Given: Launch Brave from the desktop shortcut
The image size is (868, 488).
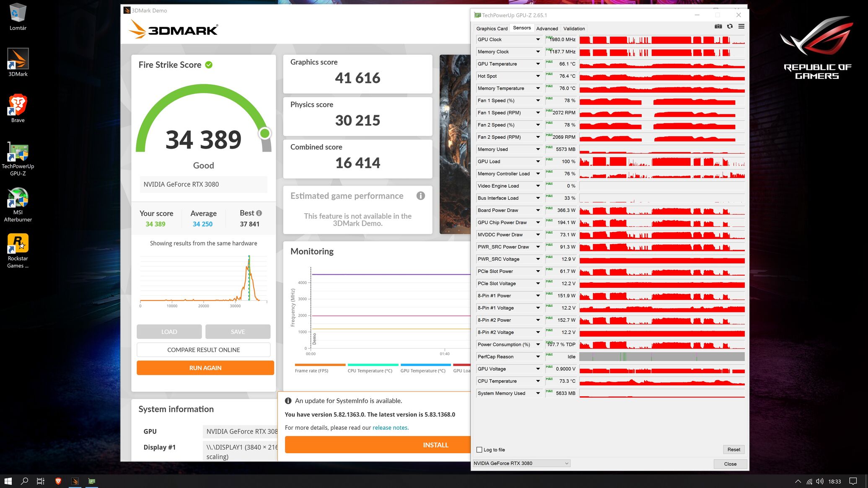Looking at the screenshot, I should 18,108.
